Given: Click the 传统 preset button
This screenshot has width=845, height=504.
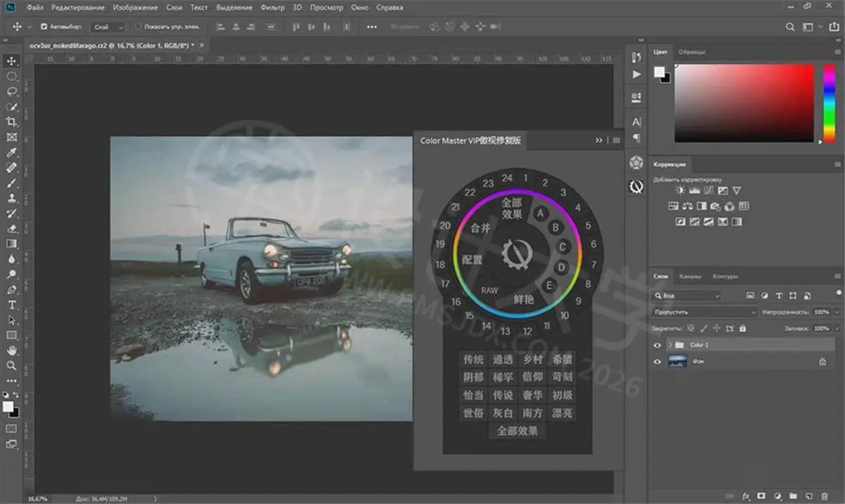Looking at the screenshot, I should [x=473, y=360].
